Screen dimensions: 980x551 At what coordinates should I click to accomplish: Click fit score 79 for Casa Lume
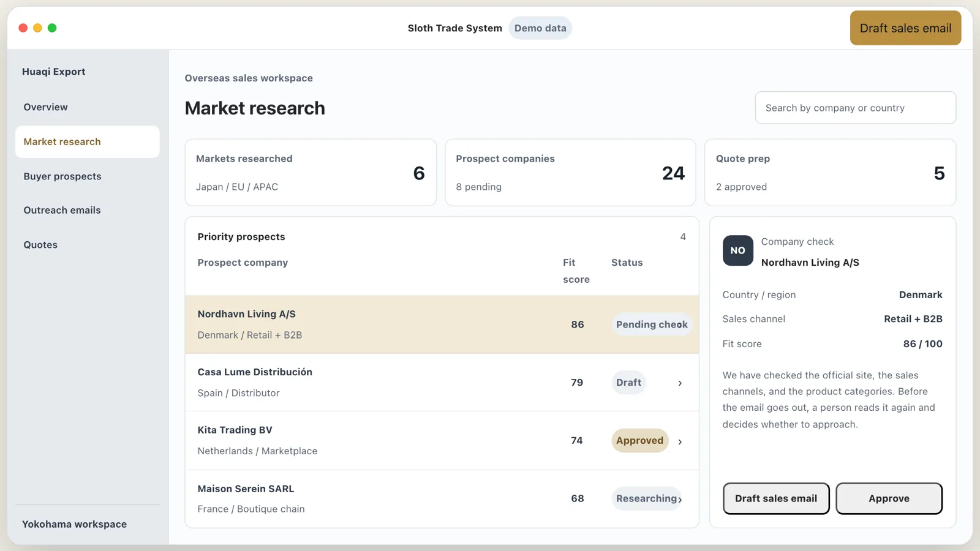tap(577, 383)
